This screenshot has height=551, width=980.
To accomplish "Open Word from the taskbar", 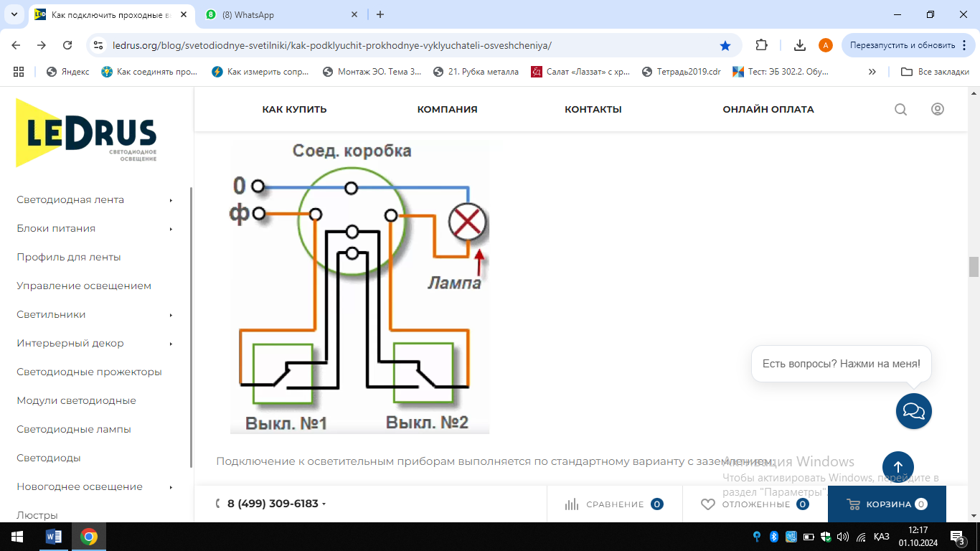I will click(54, 537).
